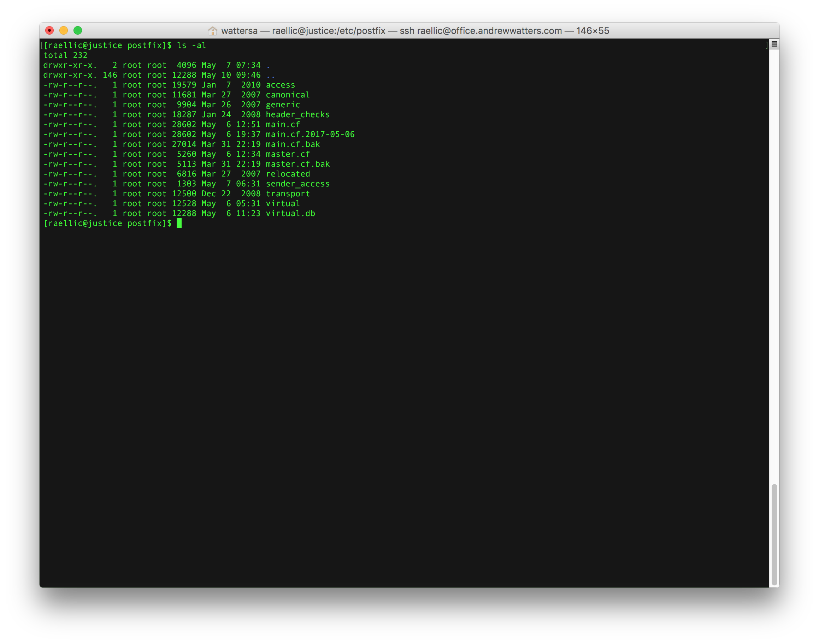Click the size value 1303
Viewport: 819px width, 644px height.
(187, 184)
